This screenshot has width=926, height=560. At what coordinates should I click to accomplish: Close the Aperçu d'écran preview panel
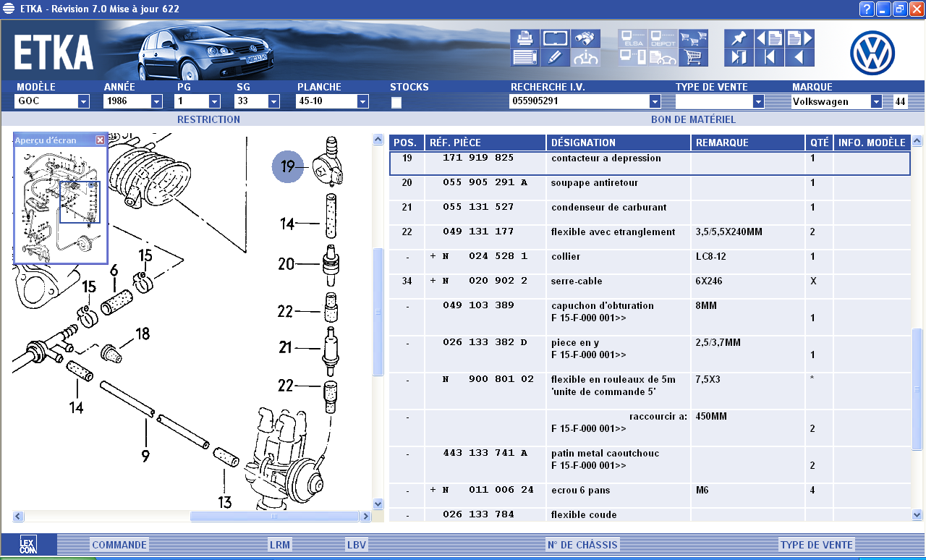[100, 140]
